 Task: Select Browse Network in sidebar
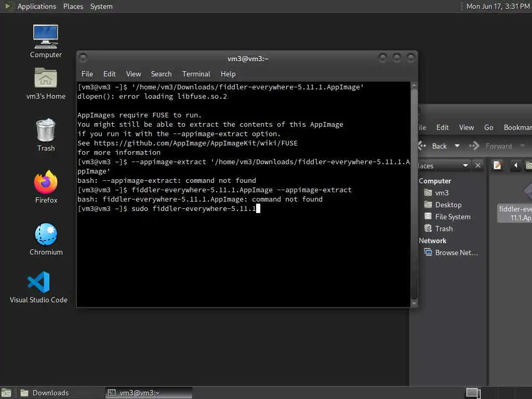click(x=451, y=252)
